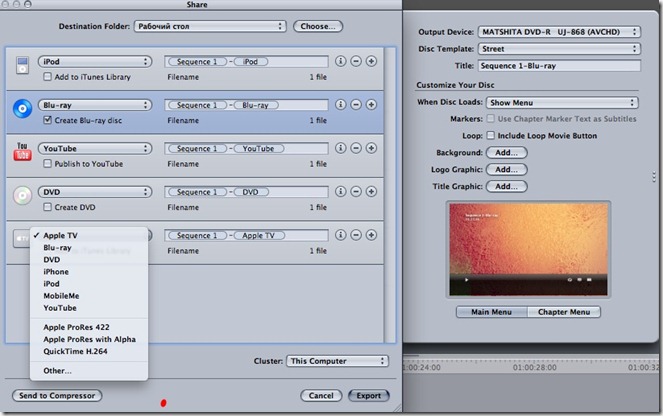
Task: Switch to the Chapter Menu tab
Action: [564, 312]
